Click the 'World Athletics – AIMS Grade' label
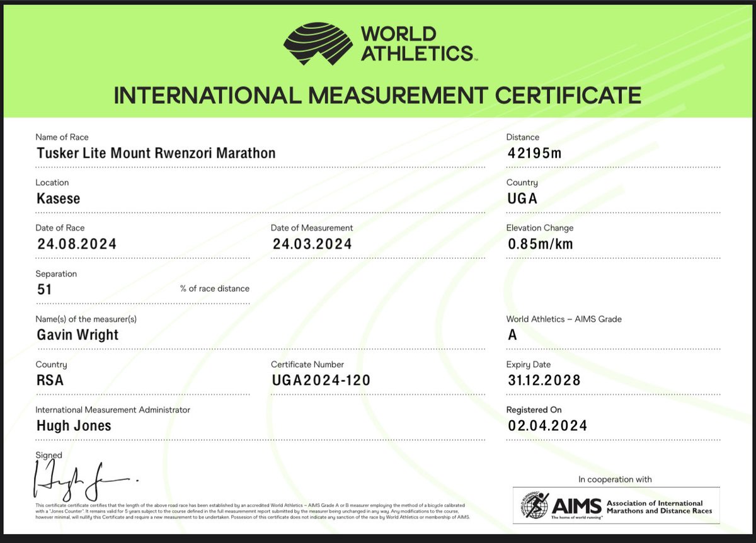Screen dimensions: 756x543 (564, 319)
